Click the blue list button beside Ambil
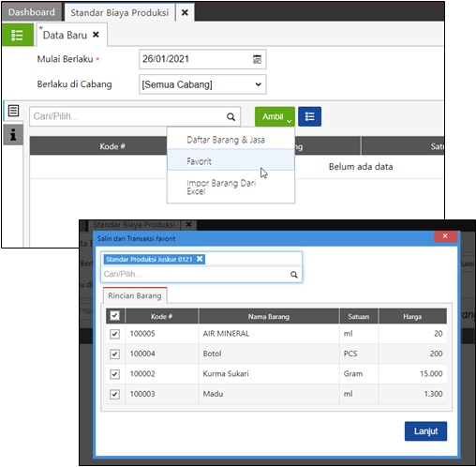Viewport: 476px width, 467px height. pos(309,116)
